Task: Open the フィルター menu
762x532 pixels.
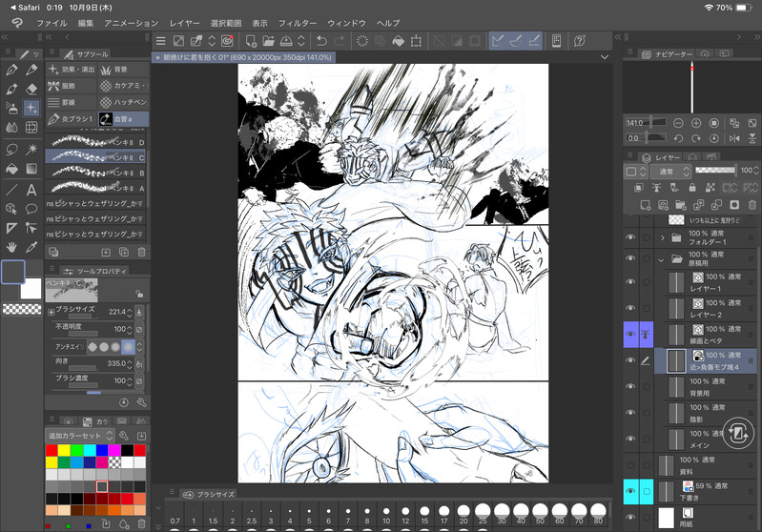Action: tap(297, 23)
